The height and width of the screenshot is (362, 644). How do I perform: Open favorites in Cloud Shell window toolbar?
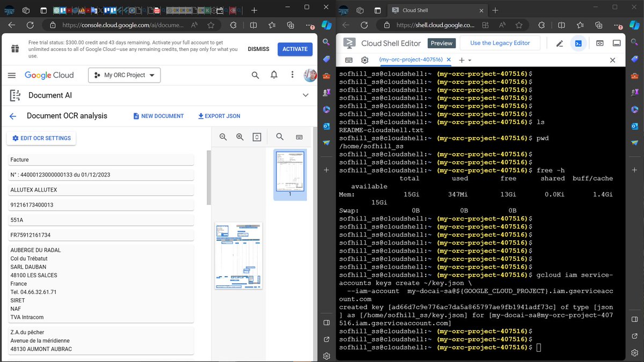[x=581, y=25]
